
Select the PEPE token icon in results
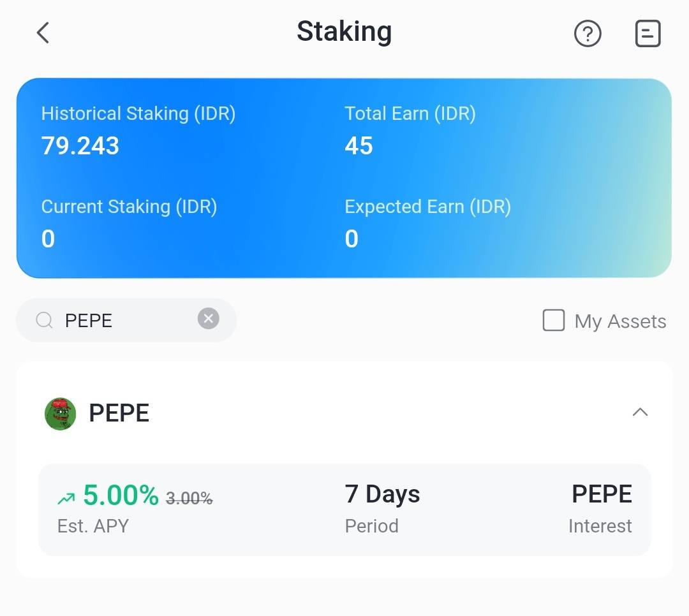pos(60,413)
